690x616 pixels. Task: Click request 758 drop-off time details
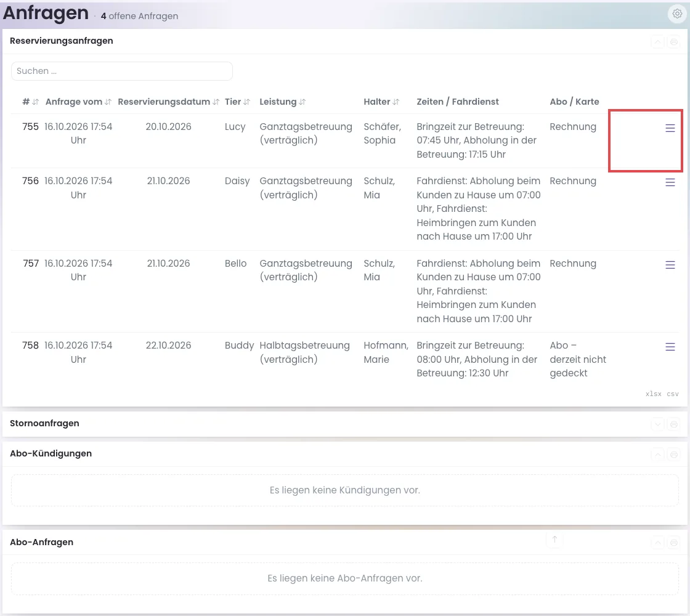point(477,359)
